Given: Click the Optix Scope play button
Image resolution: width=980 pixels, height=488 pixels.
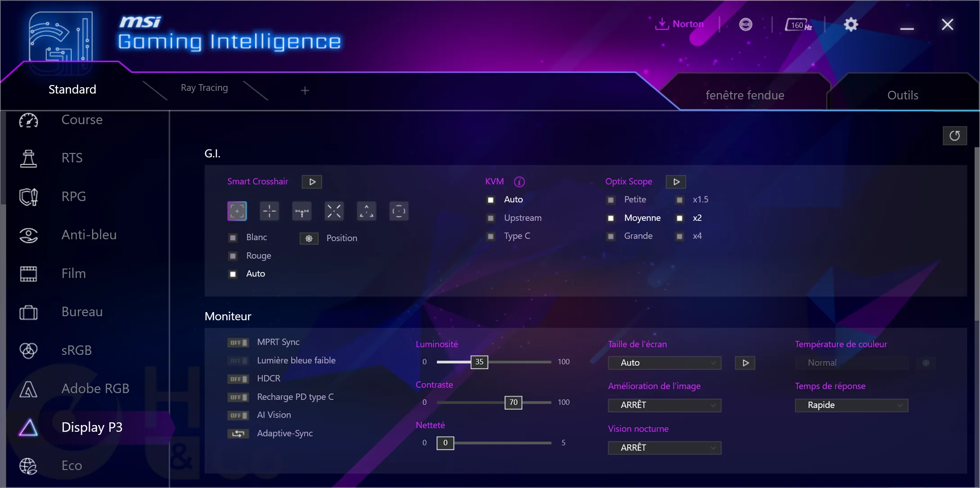Looking at the screenshot, I should pyautogui.click(x=676, y=182).
